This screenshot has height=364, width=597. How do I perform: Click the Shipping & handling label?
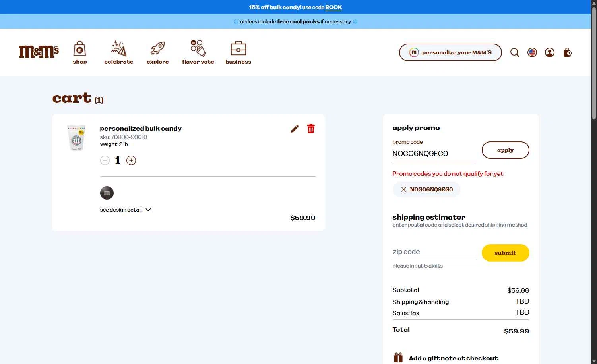pyautogui.click(x=421, y=302)
